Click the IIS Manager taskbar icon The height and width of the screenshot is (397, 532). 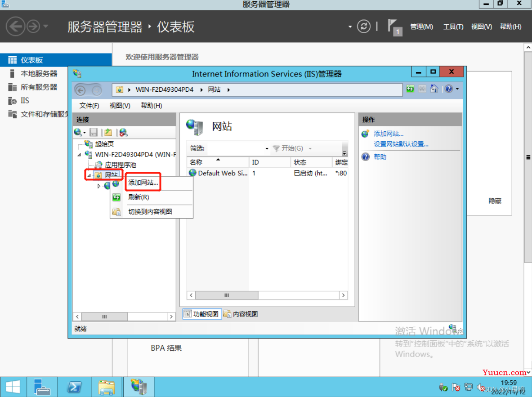point(139,387)
